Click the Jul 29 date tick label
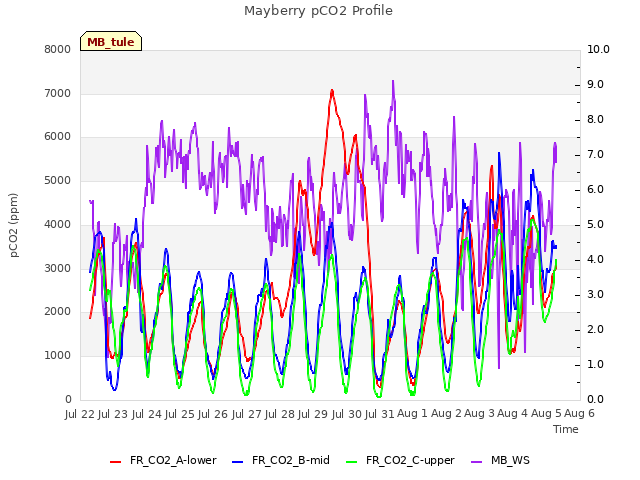640x480 pixels. coord(313,414)
